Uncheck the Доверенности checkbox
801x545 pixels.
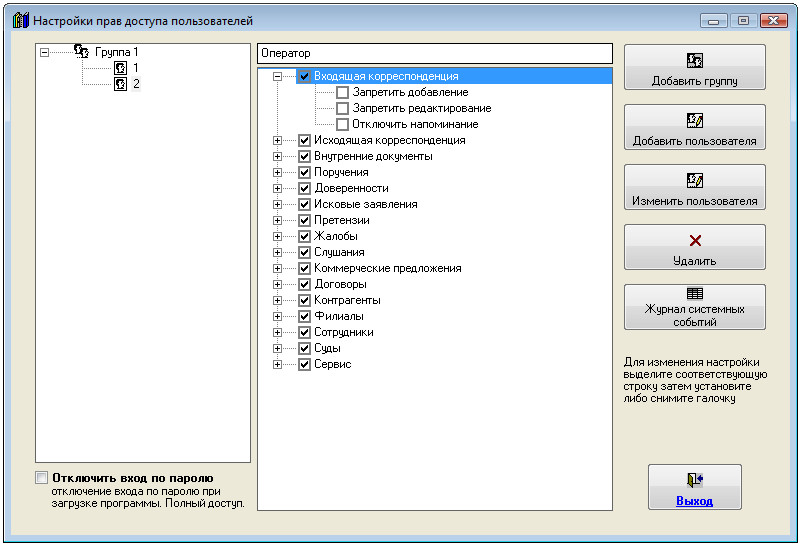pyautogui.click(x=304, y=188)
